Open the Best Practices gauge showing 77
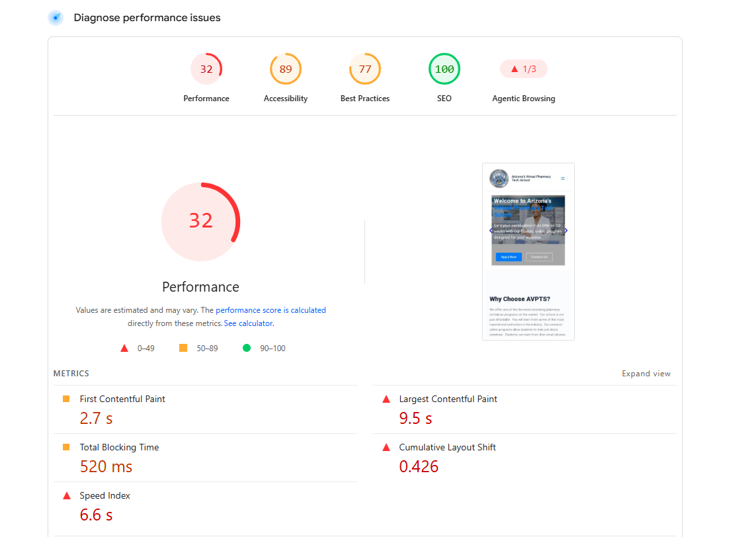Image resolution: width=756 pixels, height=537 pixels. 365,69
